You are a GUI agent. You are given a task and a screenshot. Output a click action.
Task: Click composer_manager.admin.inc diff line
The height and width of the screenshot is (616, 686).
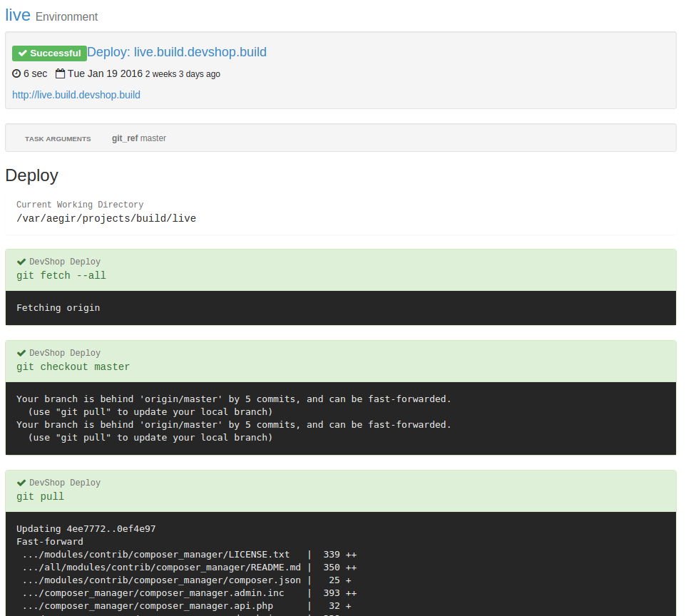(x=190, y=593)
